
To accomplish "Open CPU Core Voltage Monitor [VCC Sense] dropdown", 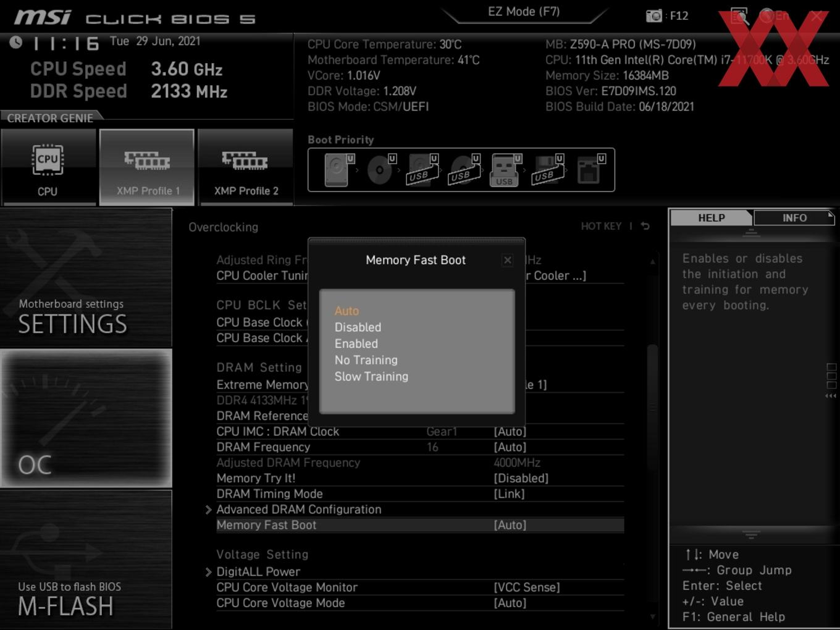I will tap(526, 587).
